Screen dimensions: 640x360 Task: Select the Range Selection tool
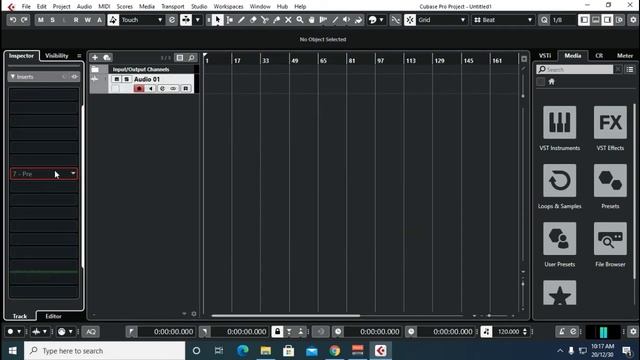click(x=230, y=20)
